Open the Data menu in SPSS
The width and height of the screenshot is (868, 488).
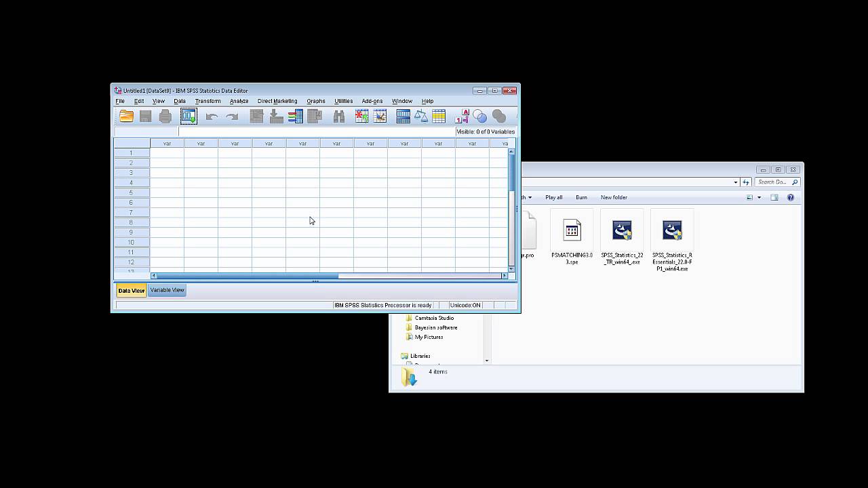(180, 101)
